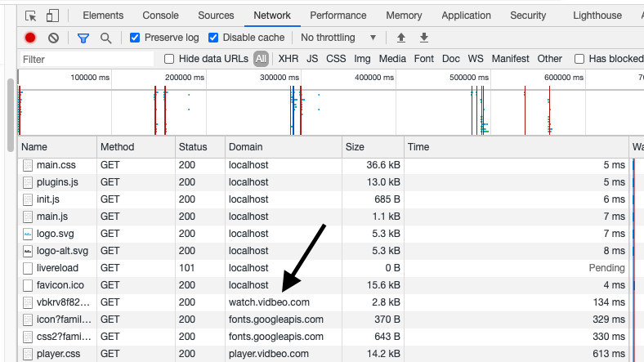The height and width of the screenshot is (362, 644).
Task: Sort requests by the Size column header
Action: pyautogui.click(x=373, y=147)
